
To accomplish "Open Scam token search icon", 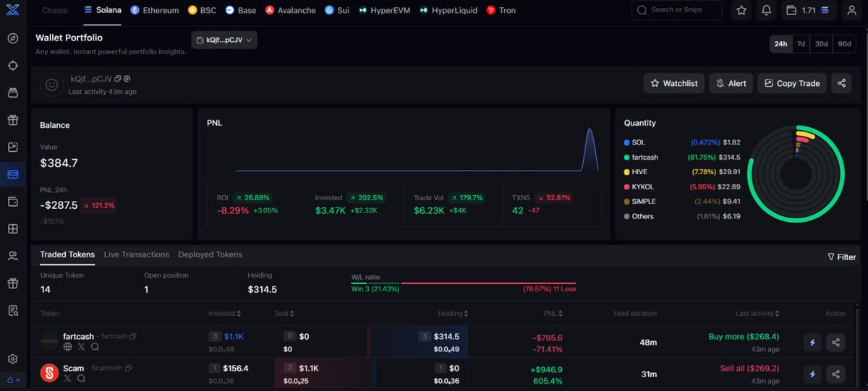I will pos(81,378).
